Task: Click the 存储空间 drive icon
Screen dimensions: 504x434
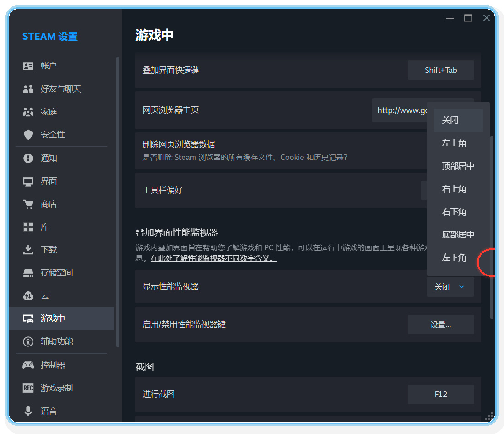Action: [28, 273]
